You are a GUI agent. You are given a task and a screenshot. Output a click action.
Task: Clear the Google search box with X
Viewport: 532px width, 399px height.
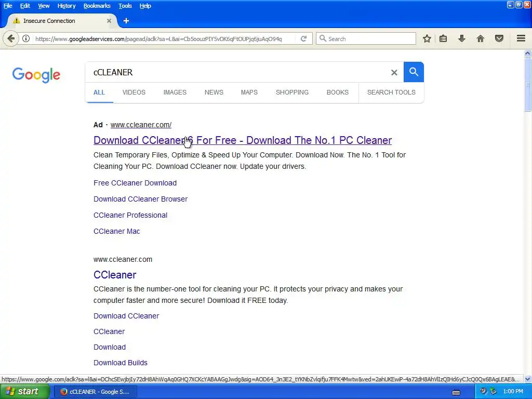(394, 72)
